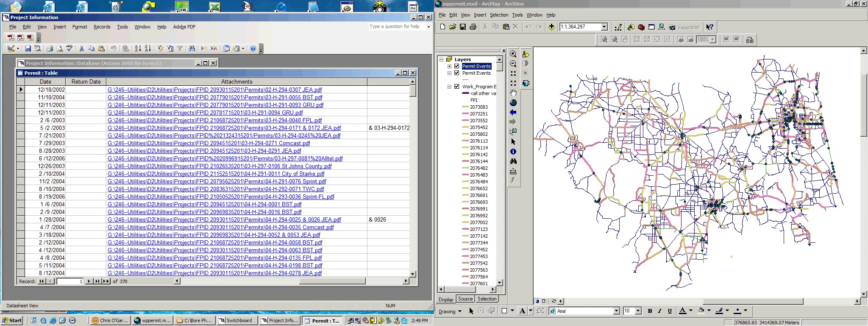
Task: Click ArcMap Add Data icon
Action: pyautogui.click(x=551, y=27)
